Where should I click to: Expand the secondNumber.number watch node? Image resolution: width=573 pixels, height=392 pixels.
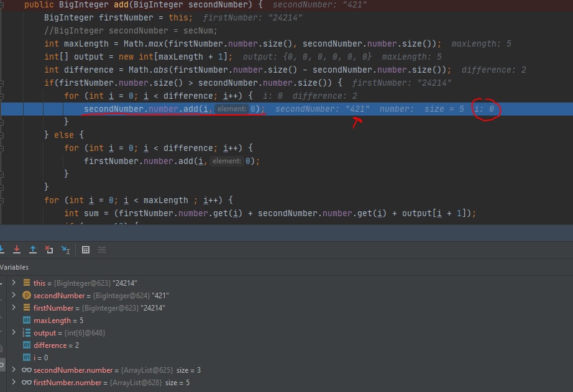tap(14, 370)
